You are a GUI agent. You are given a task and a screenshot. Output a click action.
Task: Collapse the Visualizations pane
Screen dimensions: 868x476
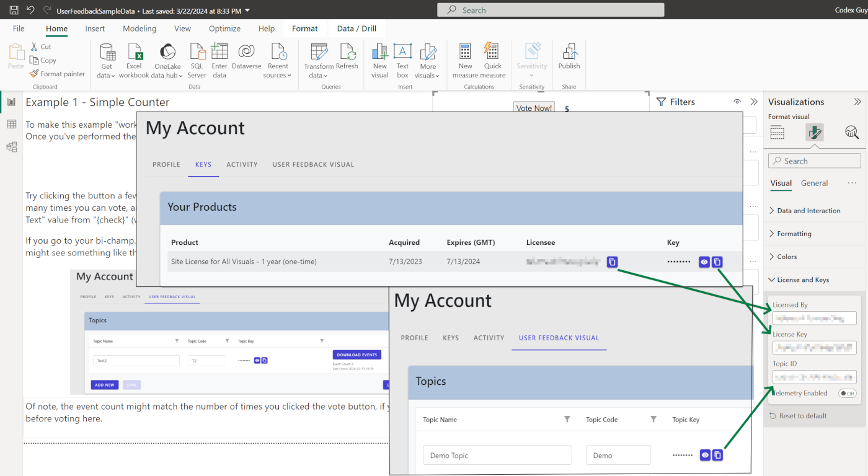[857, 102]
